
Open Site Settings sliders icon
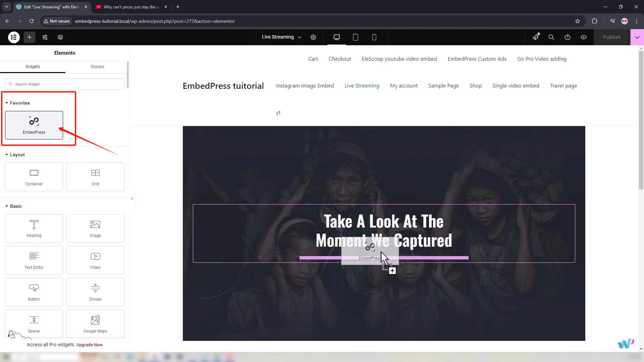click(x=45, y=37)
